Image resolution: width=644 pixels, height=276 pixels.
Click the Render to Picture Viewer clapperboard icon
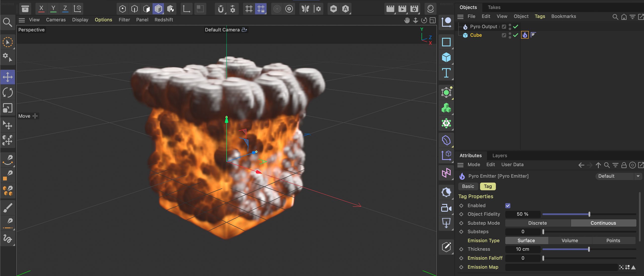pyautogui.click(x=402, y=9)
